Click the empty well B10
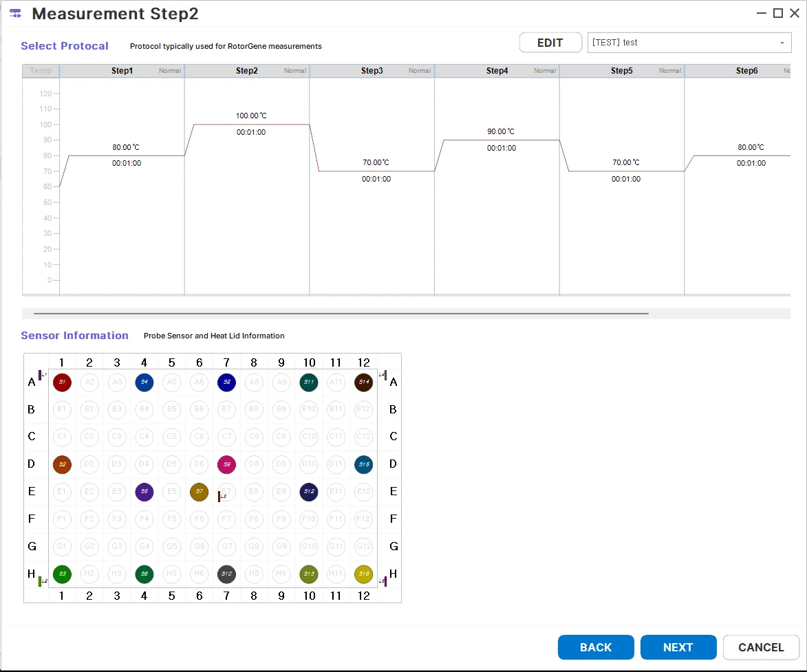The width and height of the screenshot is (807, 672). 309,409
